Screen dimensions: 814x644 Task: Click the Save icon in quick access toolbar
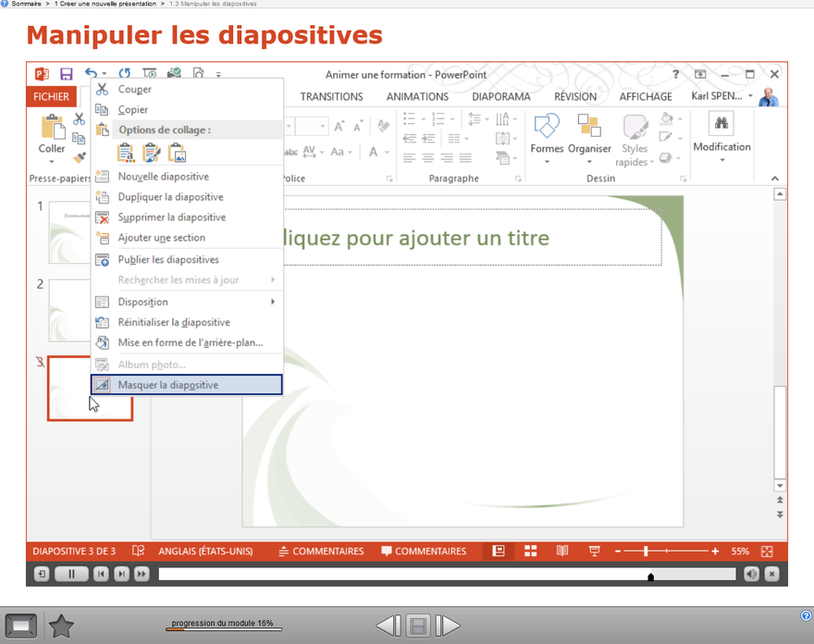(x=67, y=74)
